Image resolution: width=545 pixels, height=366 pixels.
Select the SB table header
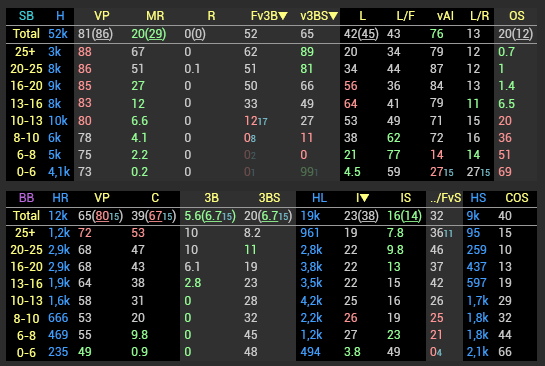(x=26, y=16)
